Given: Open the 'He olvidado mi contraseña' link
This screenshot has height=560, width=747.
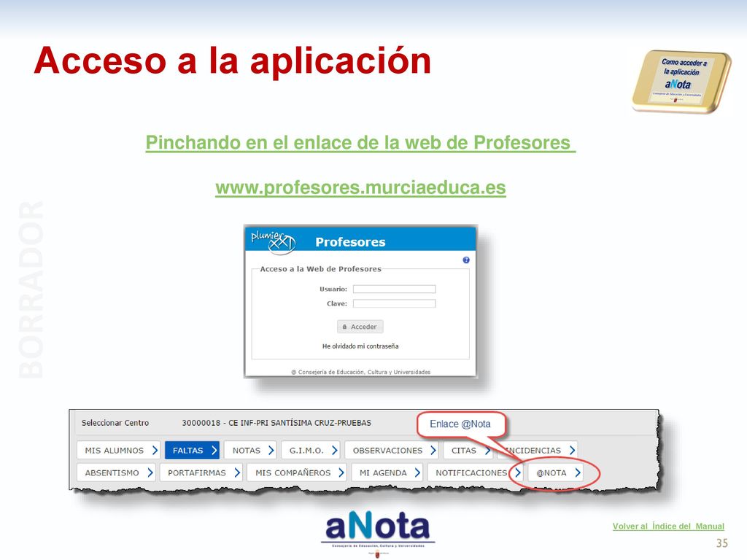Looking at the screenshot, I should (360, 346).
